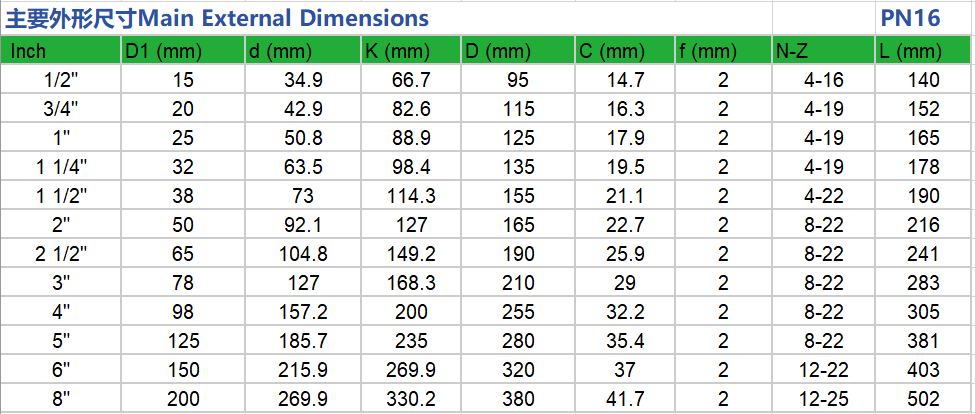Click the D1 value 32

[183, 167]
